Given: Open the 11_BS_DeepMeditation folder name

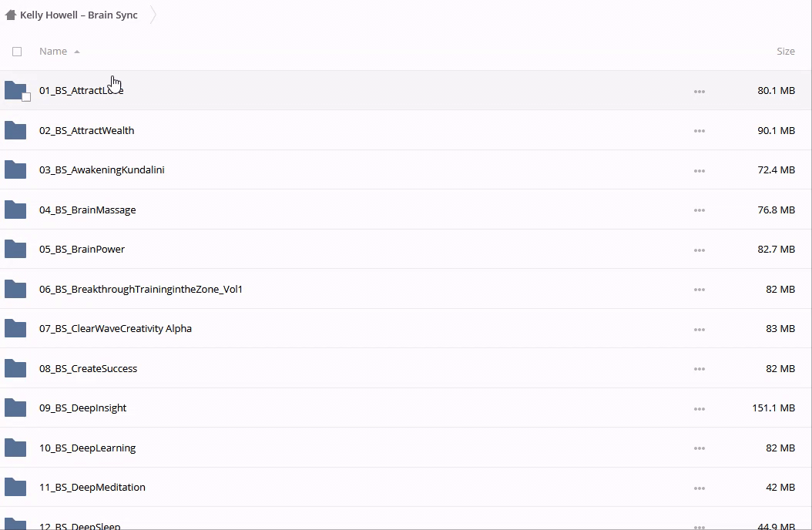Looking at the screenshot, I should [92, 487].
